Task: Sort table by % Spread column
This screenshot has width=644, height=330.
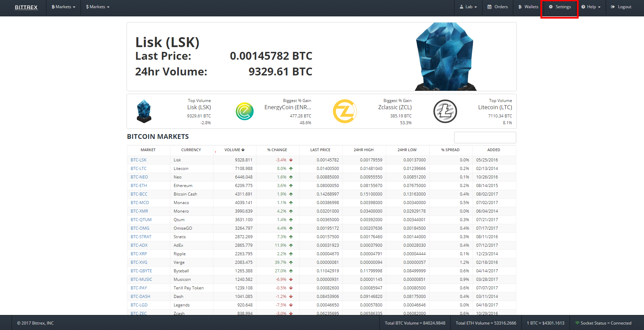Action: pyautogui.click(x=450, y=150)
